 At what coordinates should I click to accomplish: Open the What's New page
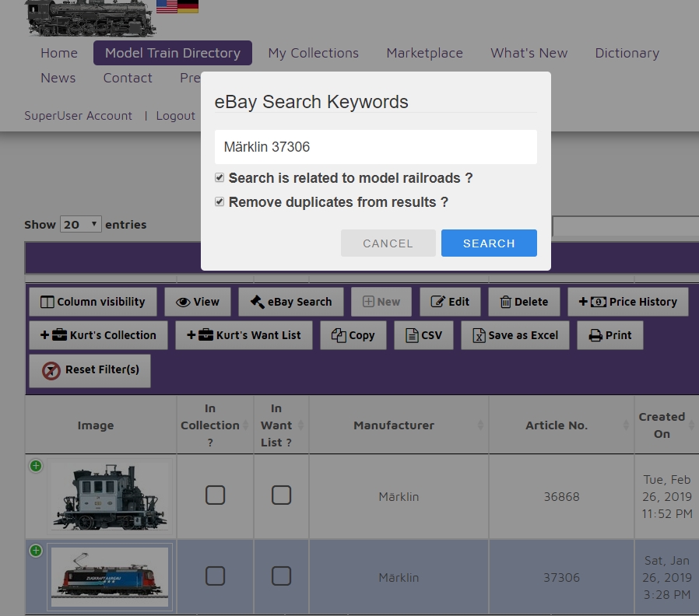529,53
